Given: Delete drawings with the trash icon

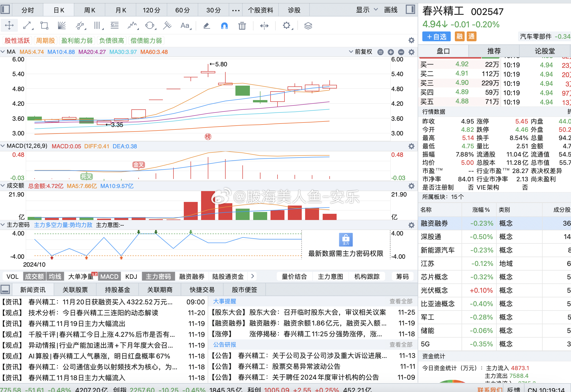Looking at the screenshot, I should (x=242, y=26).
